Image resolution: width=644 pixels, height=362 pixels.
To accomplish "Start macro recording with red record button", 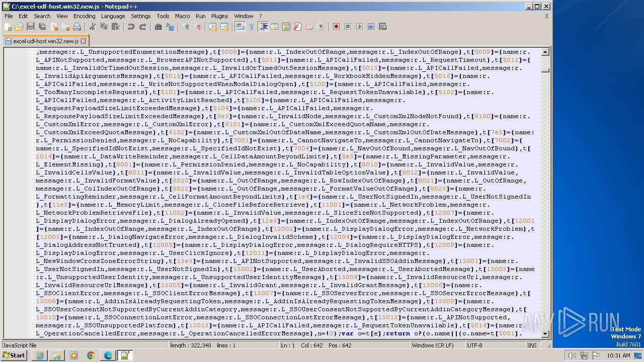I will pyautogui.click(x=336, y=27).
